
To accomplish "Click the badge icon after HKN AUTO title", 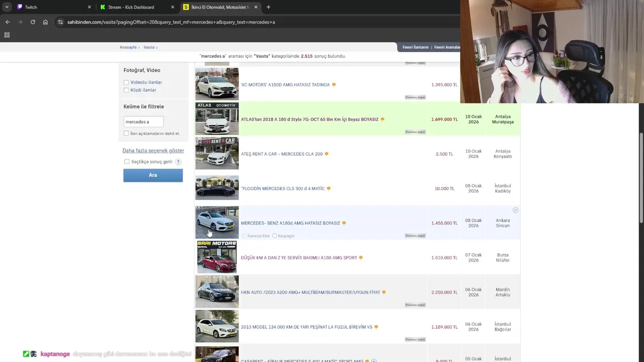I will (384, 293).
